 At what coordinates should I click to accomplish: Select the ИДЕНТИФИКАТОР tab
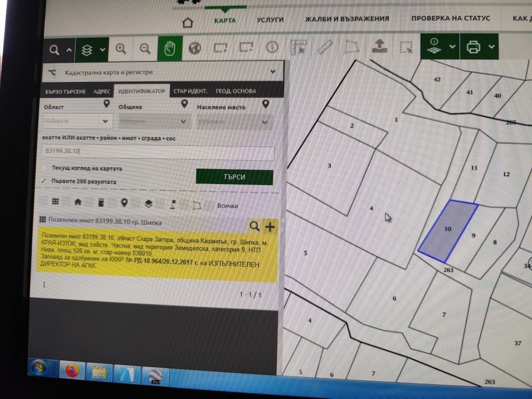coord(142,91)
